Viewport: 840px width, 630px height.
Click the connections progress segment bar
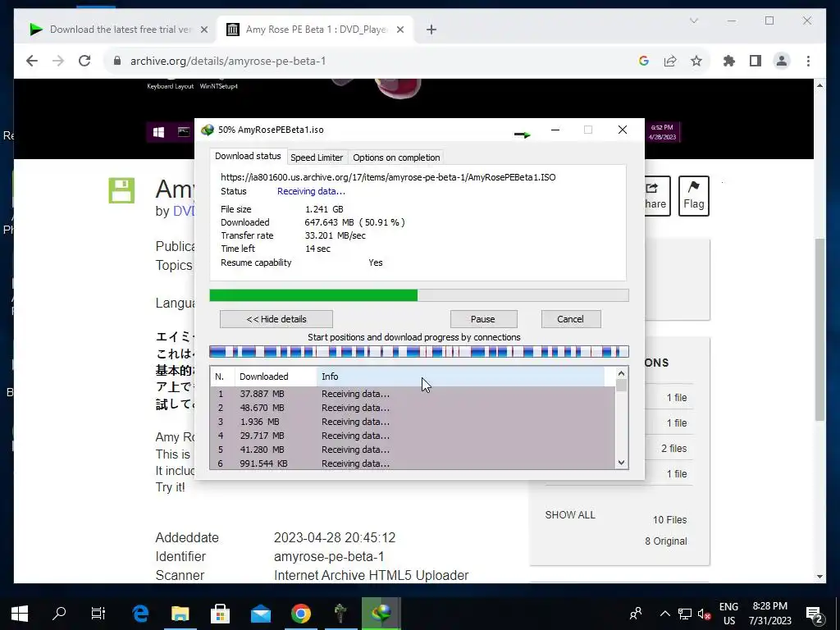pyautogui.click(x=419, y=351)
